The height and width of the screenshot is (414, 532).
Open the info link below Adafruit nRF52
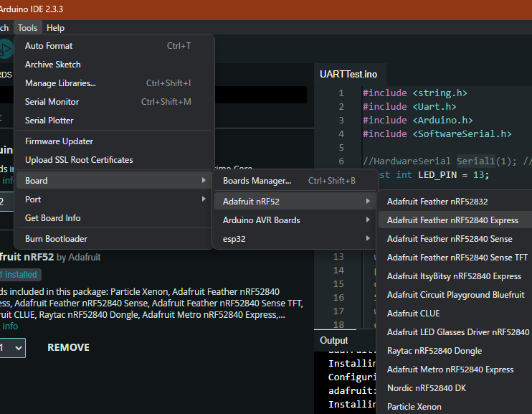pyautogui.click(x=10, y=326)
